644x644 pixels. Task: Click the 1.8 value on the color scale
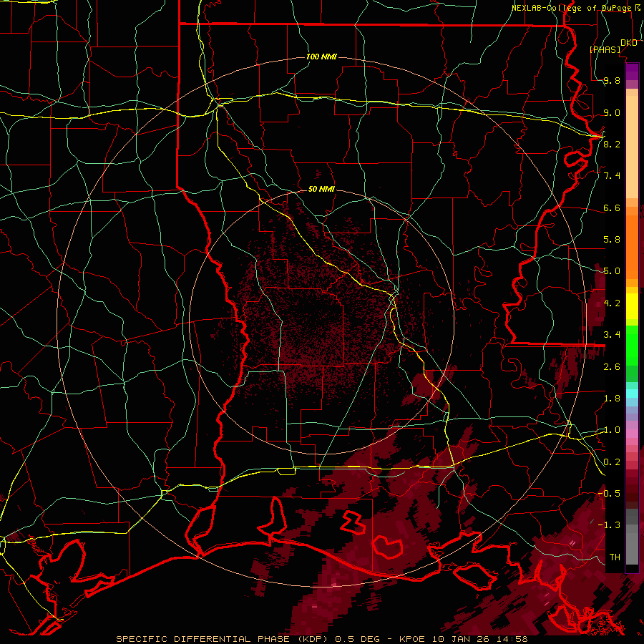pyautogui.click(x=612, y=399)
